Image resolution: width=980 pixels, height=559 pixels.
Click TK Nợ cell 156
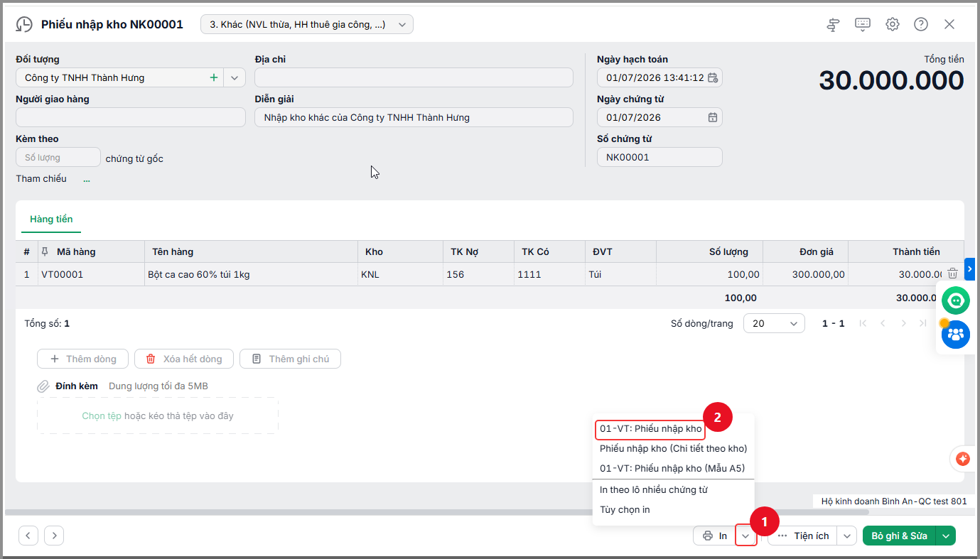click(x=478, y=274)
